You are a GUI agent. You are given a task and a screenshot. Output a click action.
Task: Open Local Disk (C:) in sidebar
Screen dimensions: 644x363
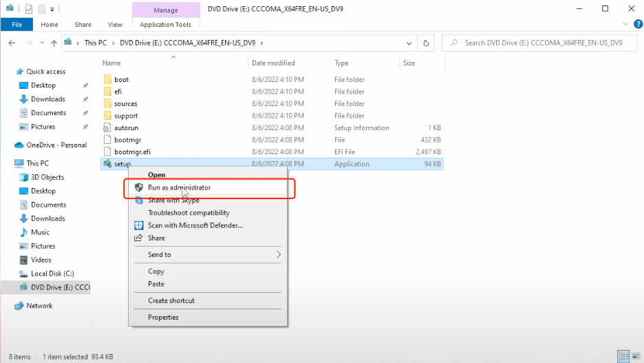[52, 273]
